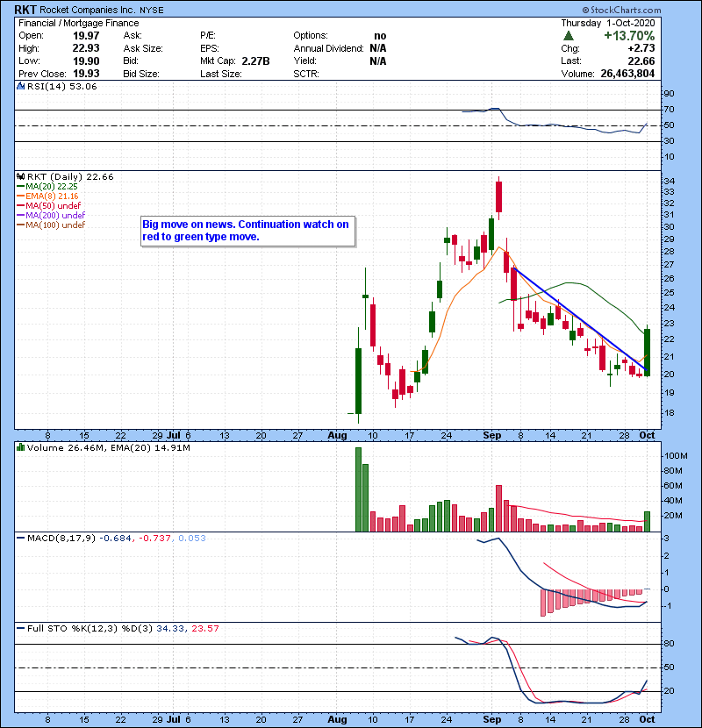Image resolution: width=702 pixels, height=728 pixels.
Task: Click the NYSE exchange label
Action: pyautogui.click(x=152, y=11)
